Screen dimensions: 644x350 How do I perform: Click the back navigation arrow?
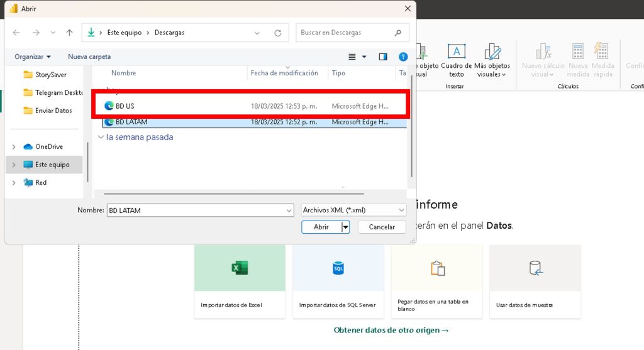pos(16,33)
